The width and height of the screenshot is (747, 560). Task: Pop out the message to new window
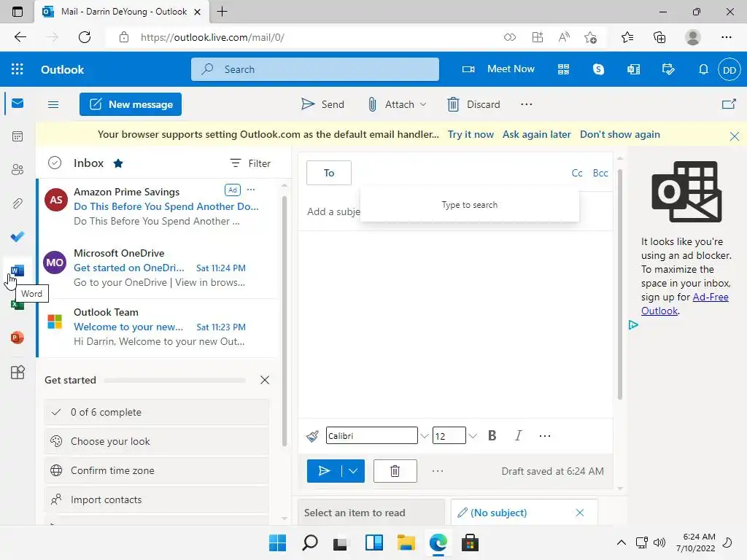[729, 104]
